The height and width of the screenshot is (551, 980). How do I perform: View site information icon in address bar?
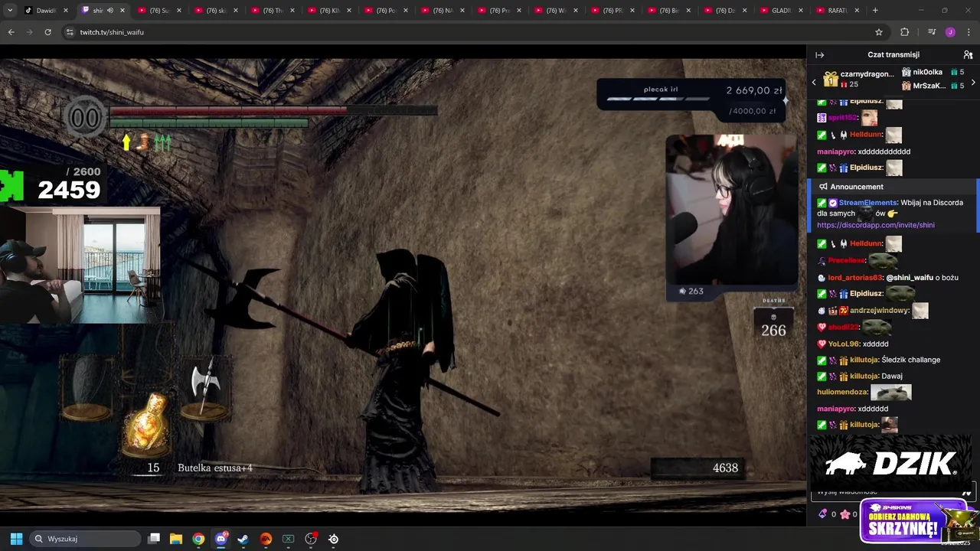(x=70, y=32)
